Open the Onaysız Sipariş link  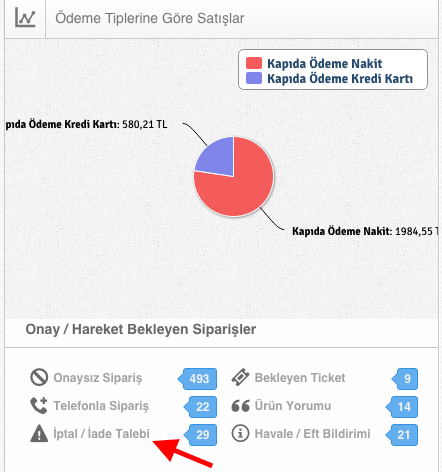point(98,378)
